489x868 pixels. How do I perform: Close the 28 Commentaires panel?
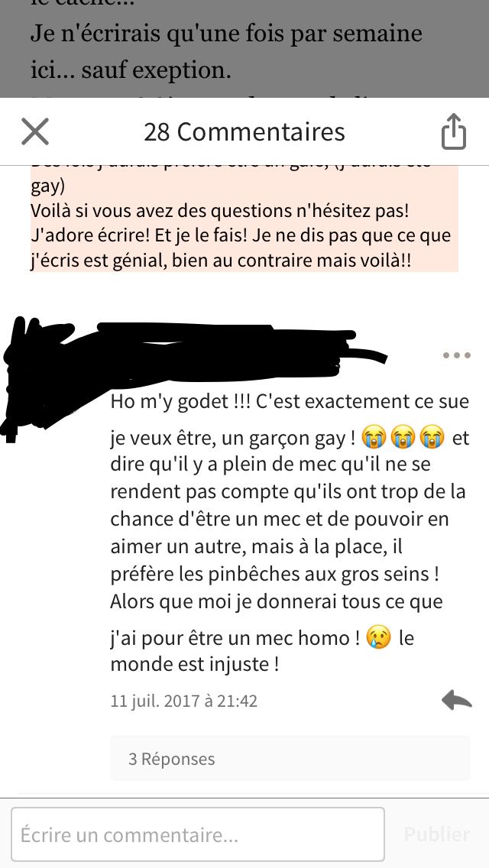35,131
